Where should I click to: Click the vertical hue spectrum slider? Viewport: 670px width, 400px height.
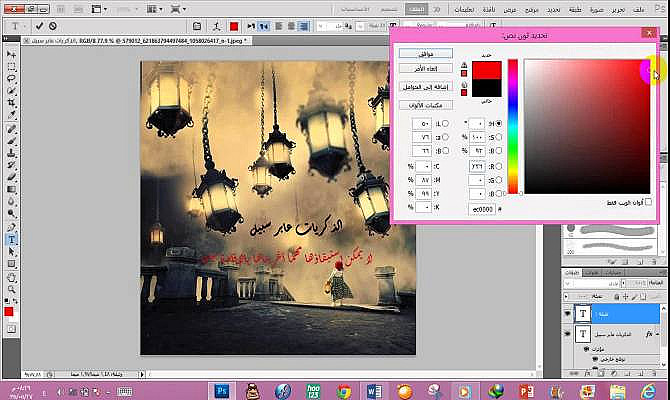[513, 126]
